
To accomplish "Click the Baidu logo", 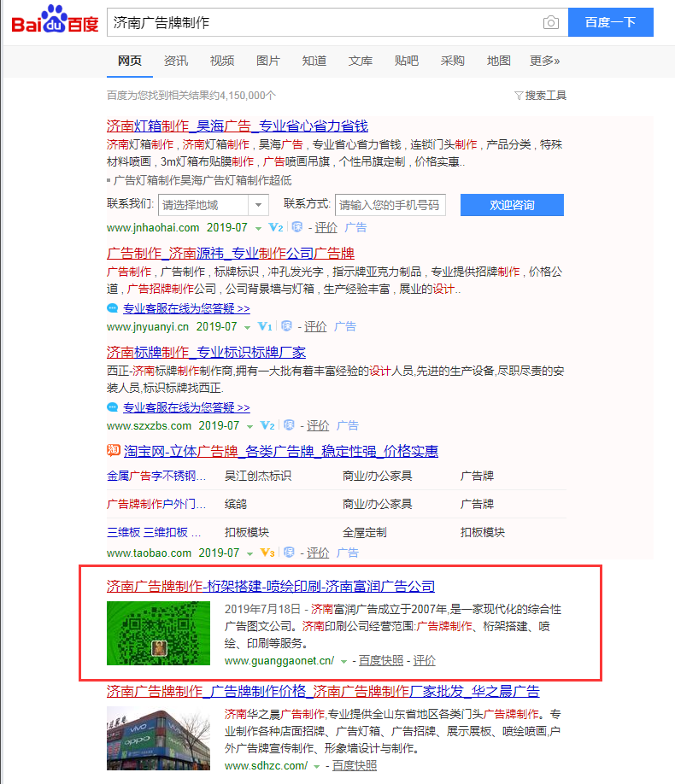I will coord(55,20).
